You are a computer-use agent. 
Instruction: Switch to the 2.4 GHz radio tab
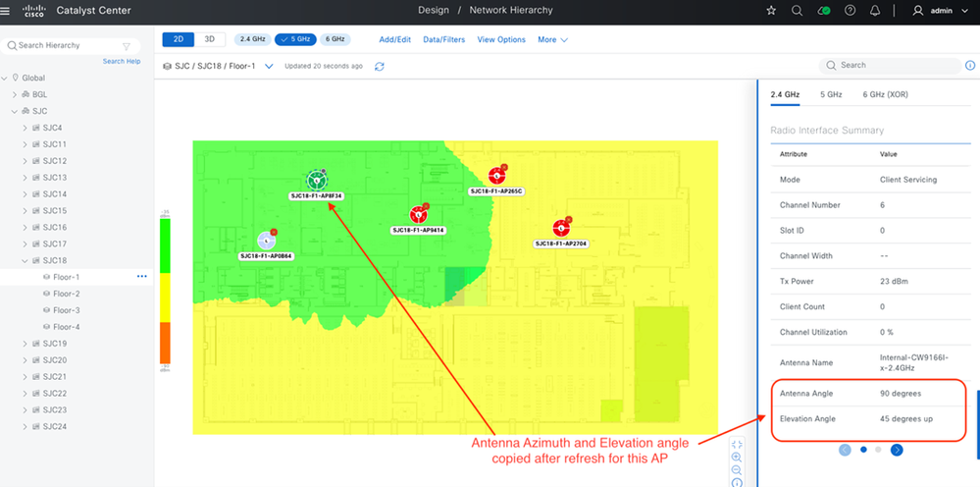(785, 95)
